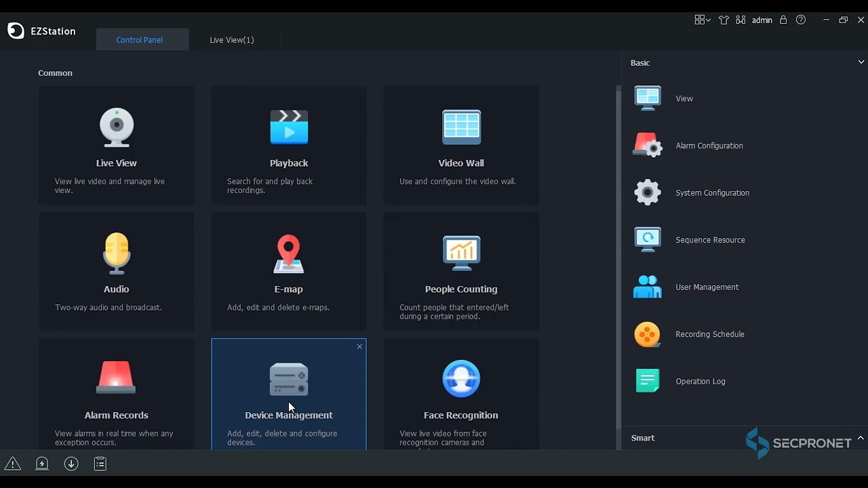Image resolution: width=868 pixels, height=488 pixels.
Task: Open the System Configuration link text
Action: click(713, 193)
